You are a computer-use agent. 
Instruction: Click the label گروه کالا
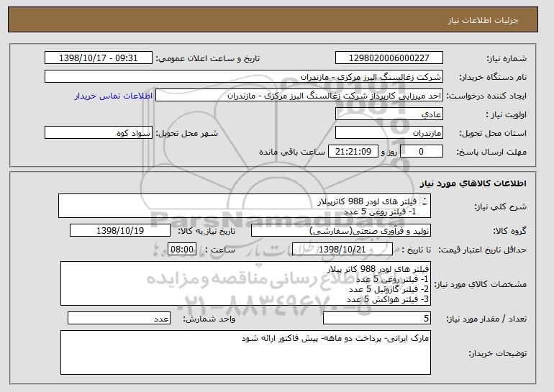tap(509, 231)
